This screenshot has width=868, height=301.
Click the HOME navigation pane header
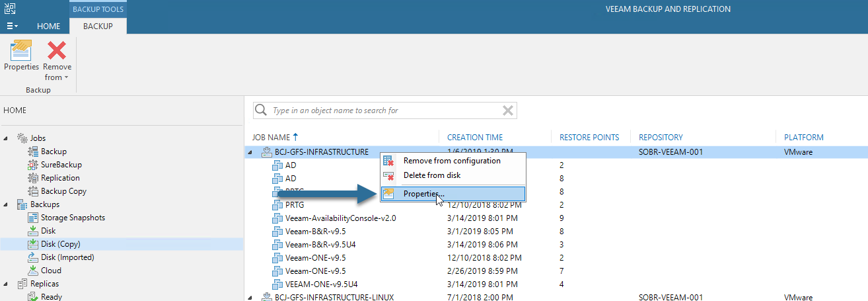pos(15,110)
